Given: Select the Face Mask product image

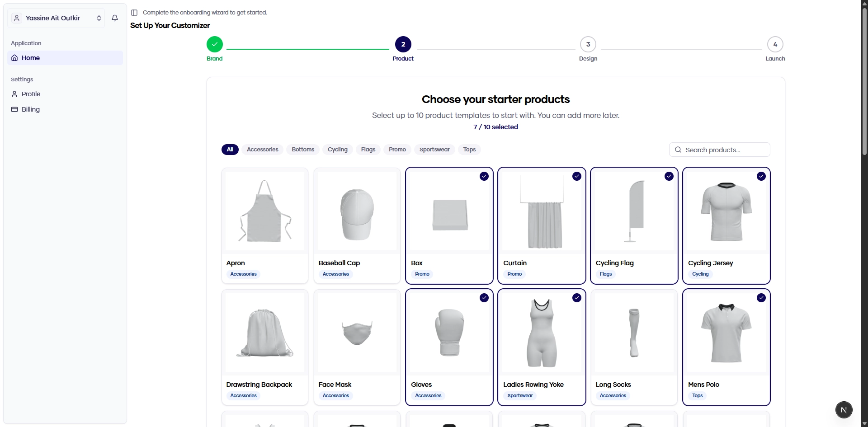Looking at the screenshot, I should pos(357,333).
